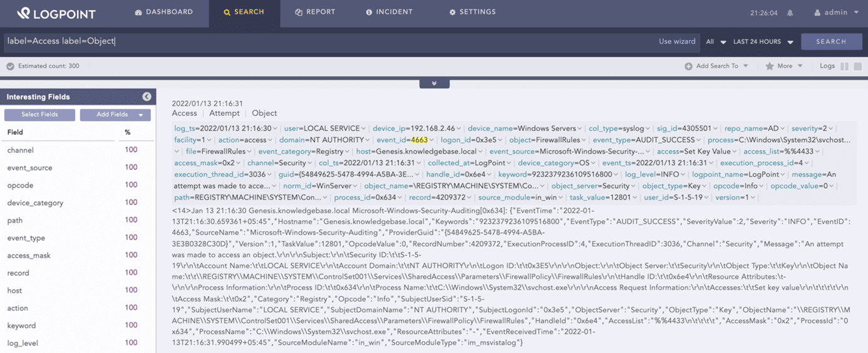Click the log timestamp 2022/01/13 21:16:31
The width and height of the screenshot is (868, 353).
click(207, 103)
